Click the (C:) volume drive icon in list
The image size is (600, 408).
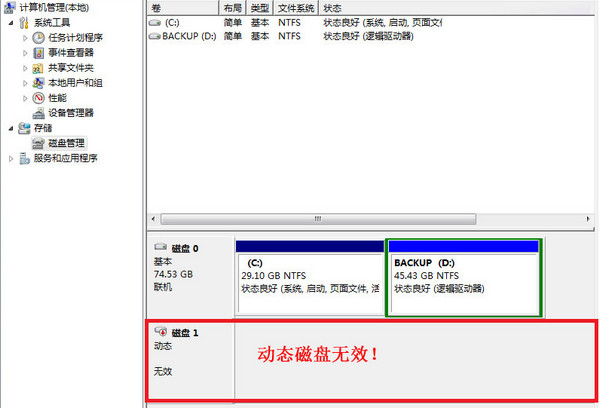pos(155,23)
